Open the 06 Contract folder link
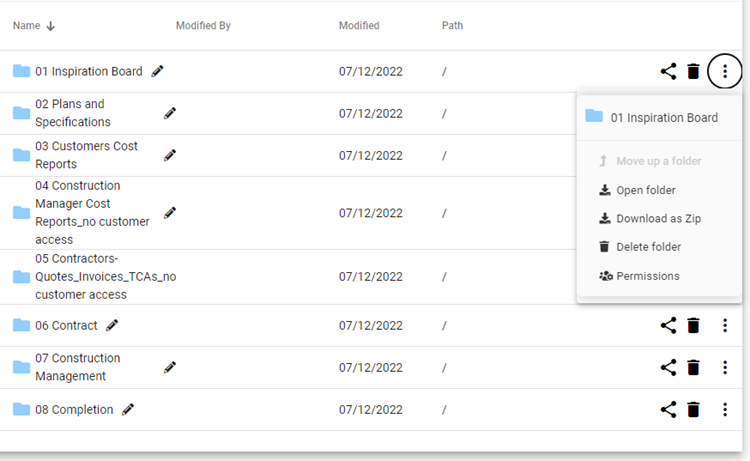Image resolution: width=750 pixels, height=461 pixels. click(66, 325)
